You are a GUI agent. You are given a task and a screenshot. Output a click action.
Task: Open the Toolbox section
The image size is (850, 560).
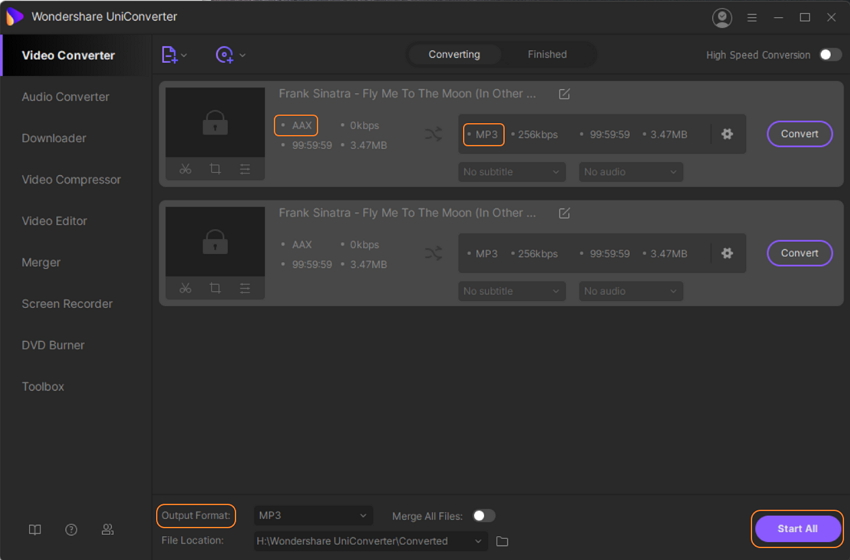pos(43,387)
